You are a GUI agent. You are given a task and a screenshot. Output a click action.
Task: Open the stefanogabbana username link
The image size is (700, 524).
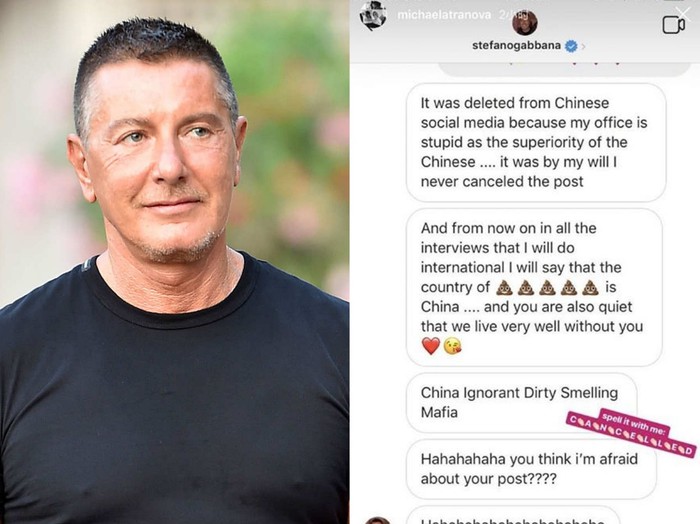point(517,45)
